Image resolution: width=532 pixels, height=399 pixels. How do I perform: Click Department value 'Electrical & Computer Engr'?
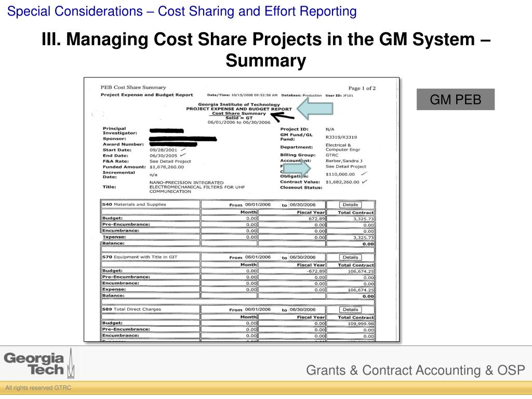tap(343, 147)
